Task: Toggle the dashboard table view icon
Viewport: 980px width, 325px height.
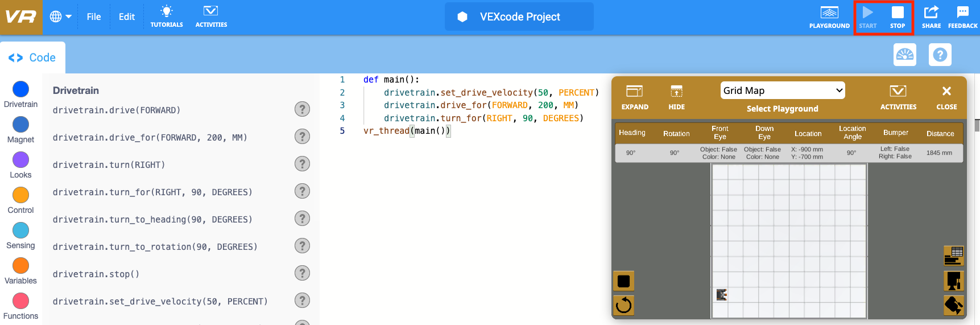Action: [x=953, y=256]
